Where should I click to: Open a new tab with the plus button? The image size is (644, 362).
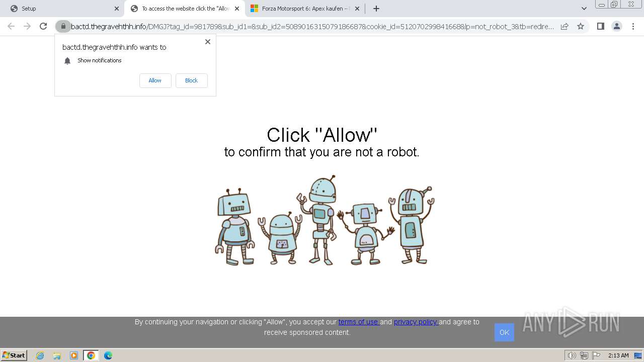pyautogui.click(x=376, y=9)
